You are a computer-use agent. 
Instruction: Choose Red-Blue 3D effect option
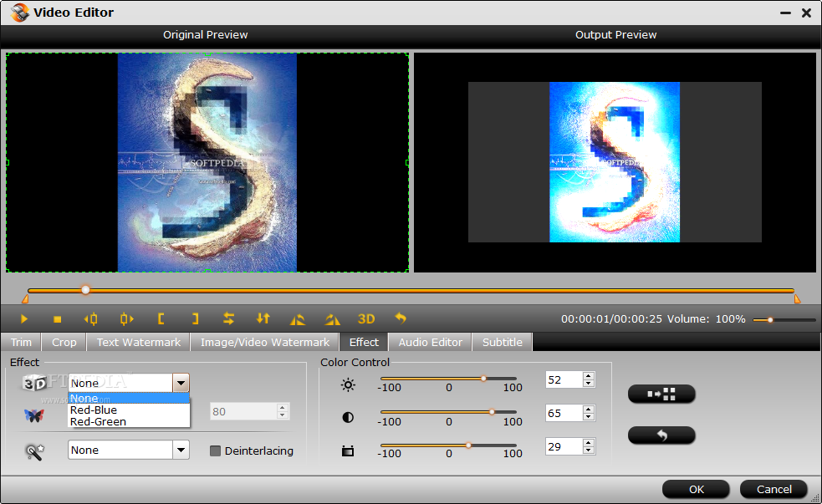point(129,410)
